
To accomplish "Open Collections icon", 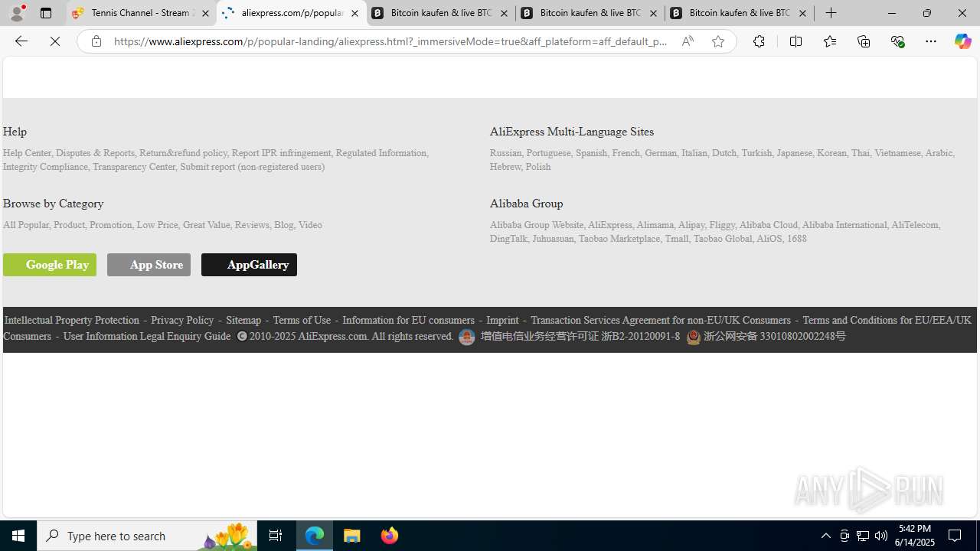I will pyautogui.click(x=863, y=41).
